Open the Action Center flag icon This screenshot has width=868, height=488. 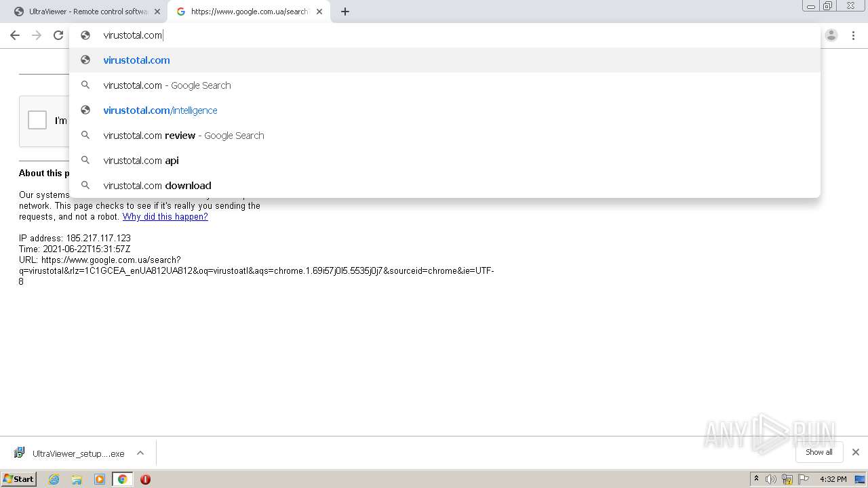point(804,479)
